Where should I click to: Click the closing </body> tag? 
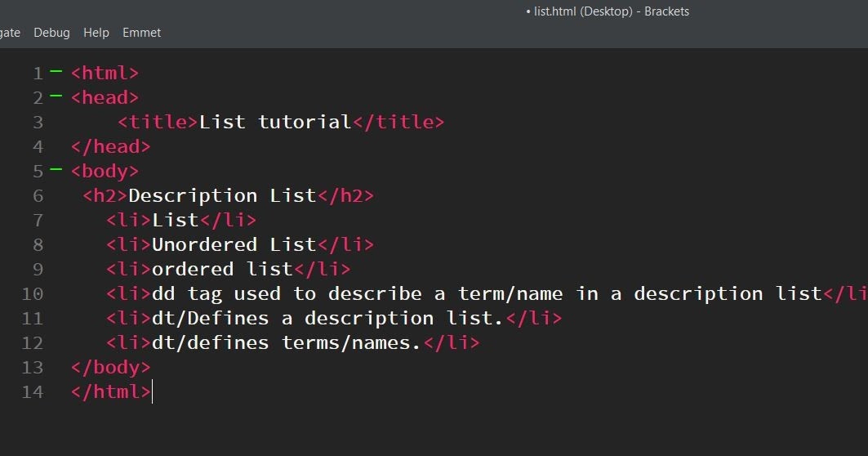(x=111, y=367)
